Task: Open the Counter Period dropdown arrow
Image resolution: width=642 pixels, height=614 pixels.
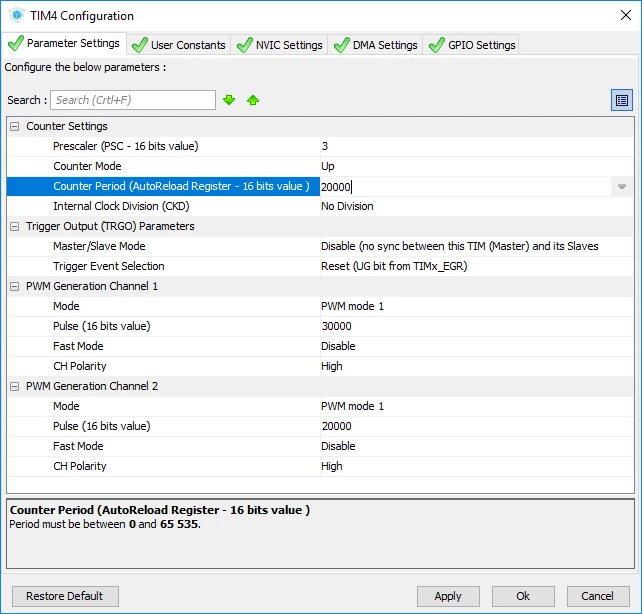Action: [622, 187]
